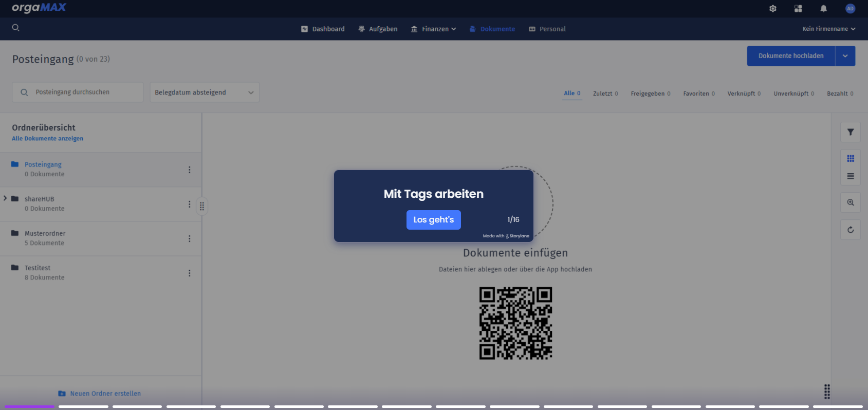This screenshot has height=410, width=868.
Task: Open the Belegdatum absteigend sort dropdown
Action: pos(205,92)
